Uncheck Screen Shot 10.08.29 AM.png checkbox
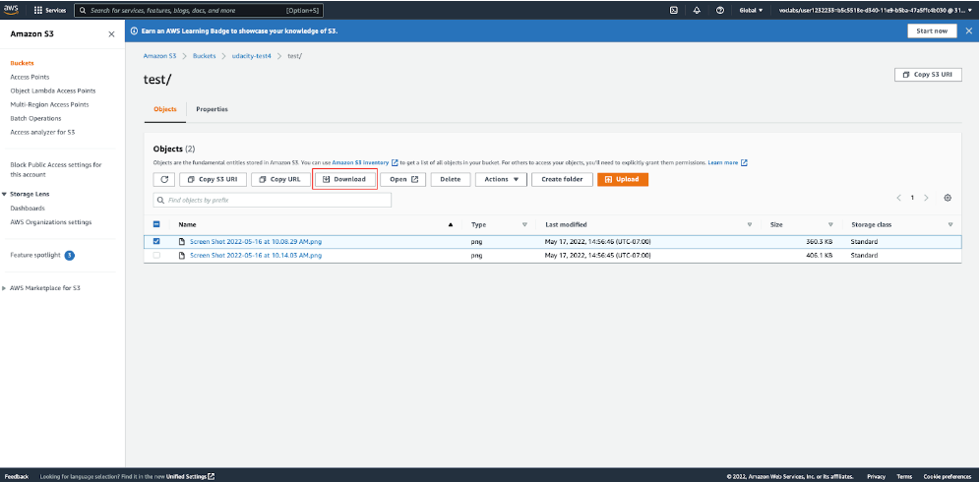The width and height of the screenshot is (980, 482). click(156, 241)
